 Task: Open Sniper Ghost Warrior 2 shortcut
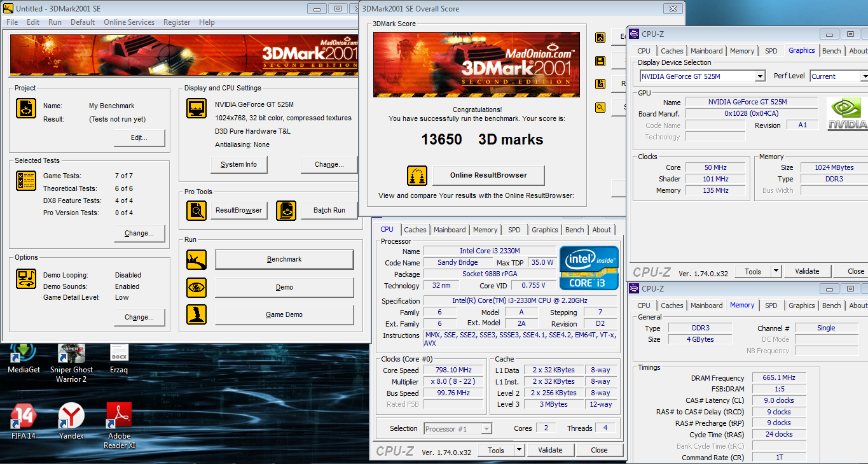click(x=71, y=363)
